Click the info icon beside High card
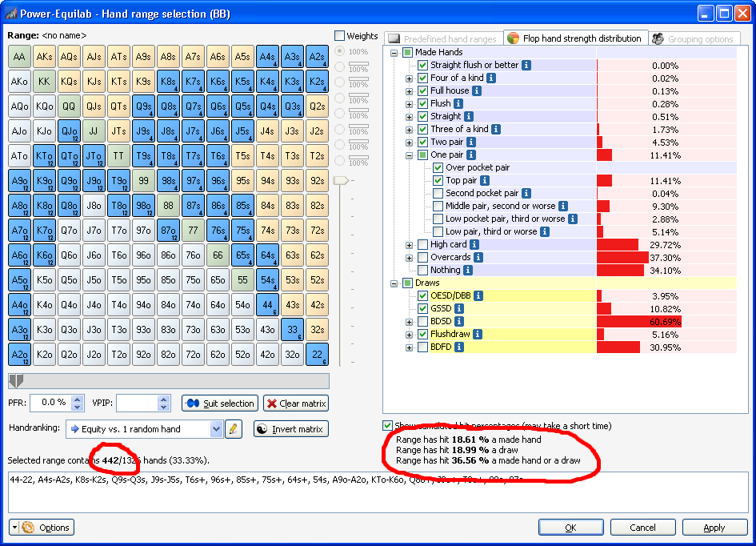 tap(474, 244)
